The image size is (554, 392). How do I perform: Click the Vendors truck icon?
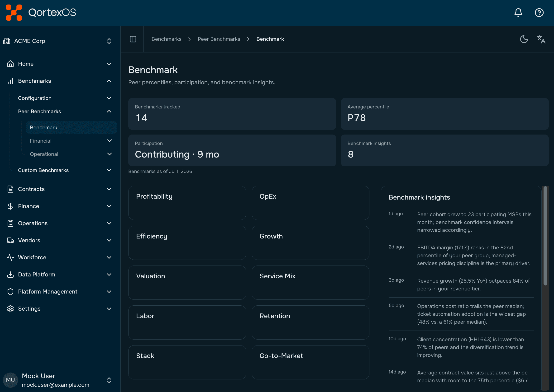(x=10, y=240)
